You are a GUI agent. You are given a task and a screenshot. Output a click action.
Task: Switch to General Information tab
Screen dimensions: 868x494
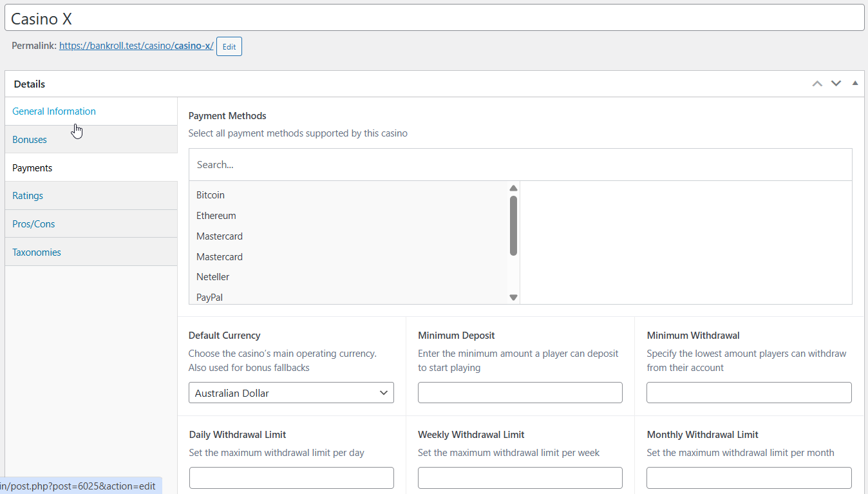[54, 111]
